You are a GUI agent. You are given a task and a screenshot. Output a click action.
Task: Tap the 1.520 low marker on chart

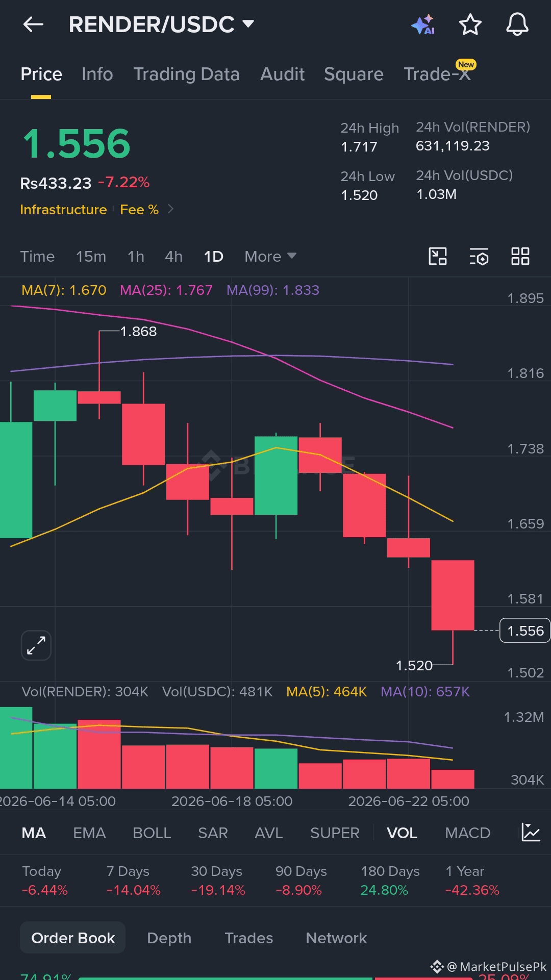click(414, 665)
